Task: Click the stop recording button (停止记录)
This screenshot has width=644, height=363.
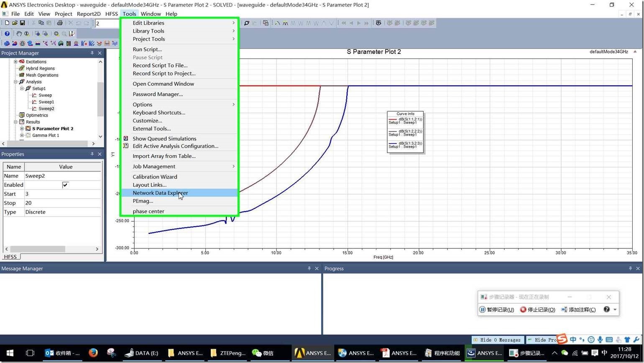Action: (x=537, y=309)
